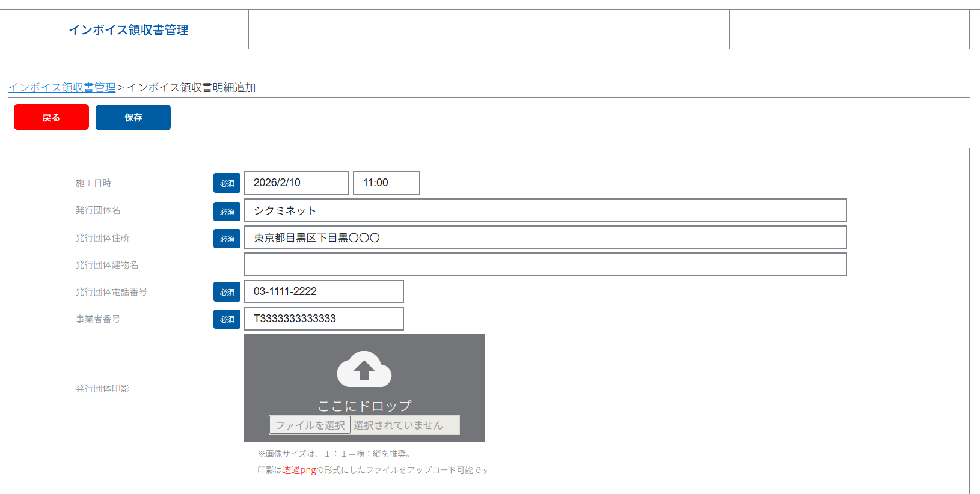Focus the 発行団体名 field containing シクミネット
Image resolution: width=980 pixels, height=494 pixels.
pyautogui.click(x=545, y=210)
